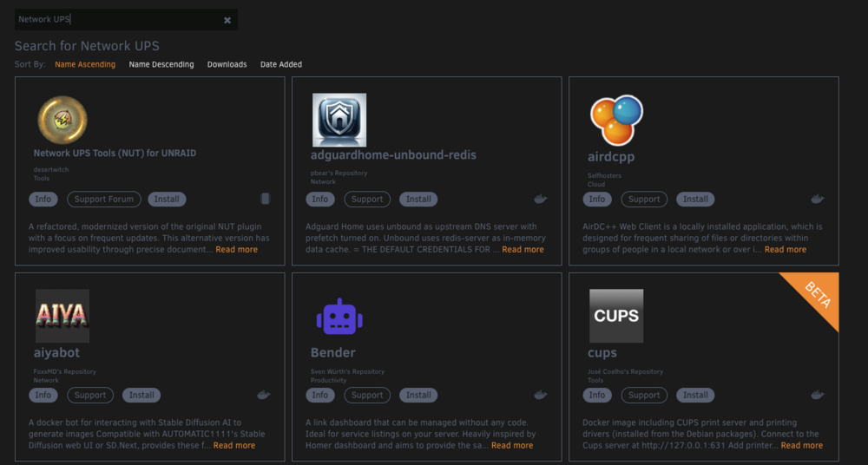This screenshot has height=465, width=868.
Task: Open the Network UPS Tools plugin icon
Action: 62,120
